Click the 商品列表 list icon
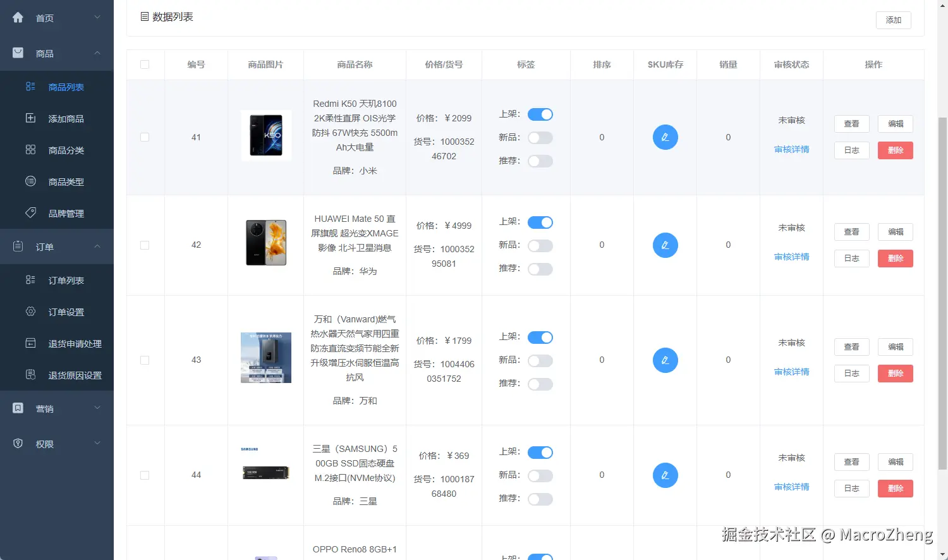948x560 pixels. pyautogui.click(x=30, y=87)
